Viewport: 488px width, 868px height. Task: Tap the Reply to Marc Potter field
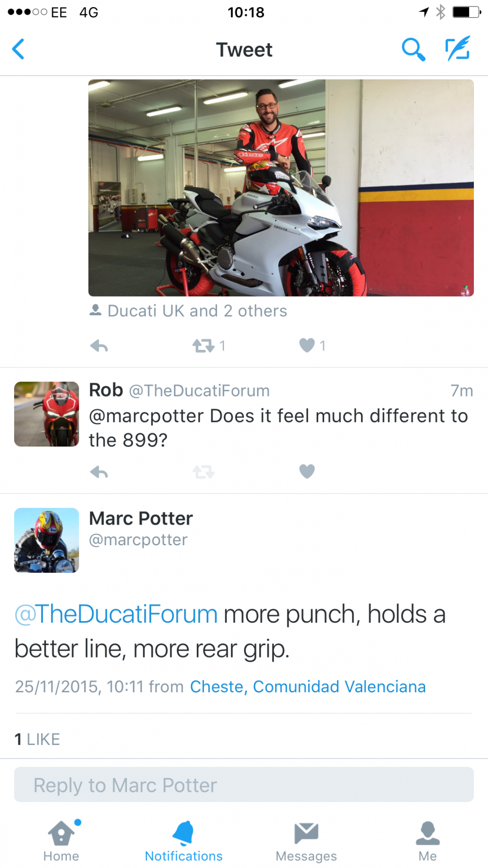[x=244, y=785]
